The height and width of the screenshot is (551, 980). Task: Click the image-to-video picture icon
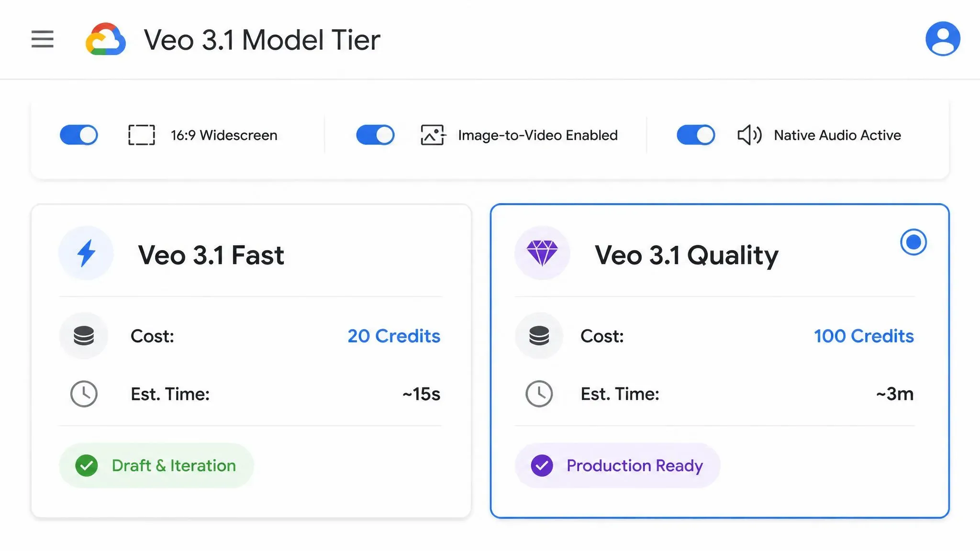point(433,135)
